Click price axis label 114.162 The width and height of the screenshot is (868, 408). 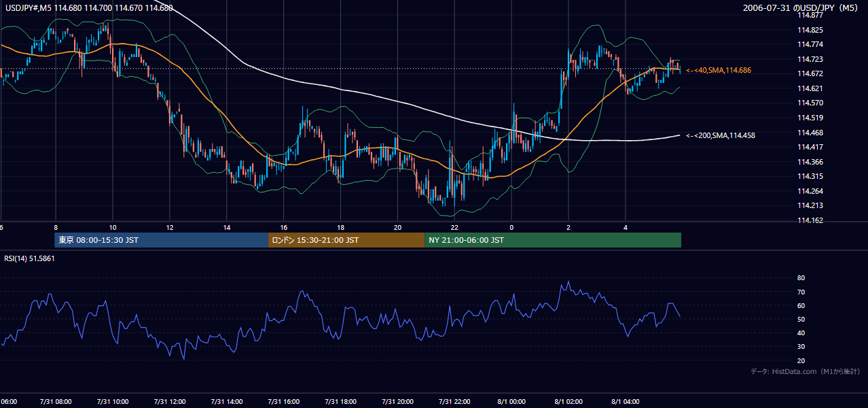(810, 220)
